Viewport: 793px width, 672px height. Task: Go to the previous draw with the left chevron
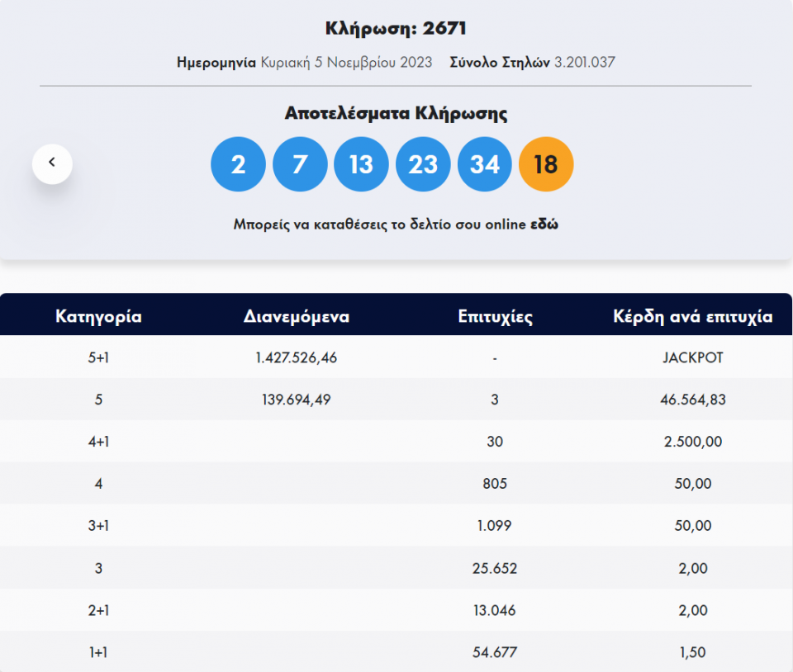coord(52,163)
